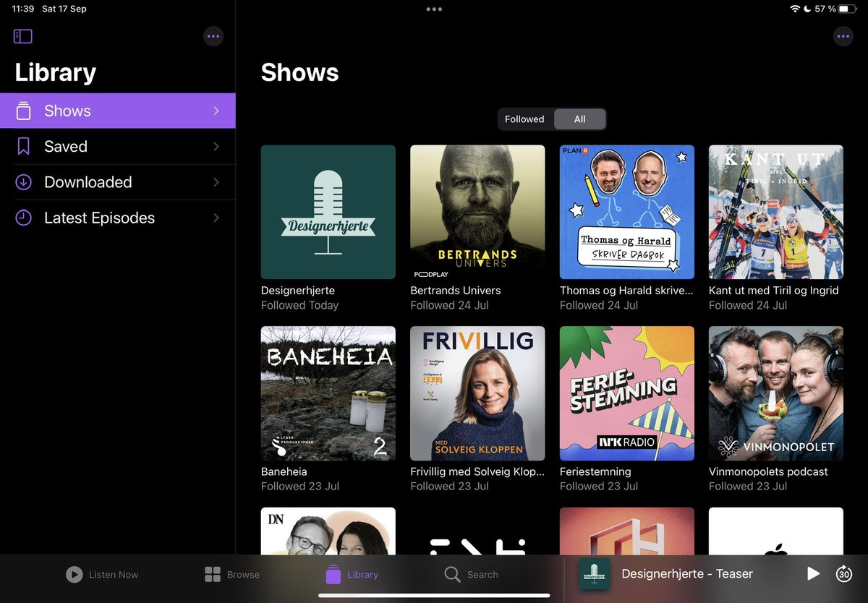This screenshot has height=603, width=868.
Task: Expand the Saved row chevron
Action: click(216, 147)
